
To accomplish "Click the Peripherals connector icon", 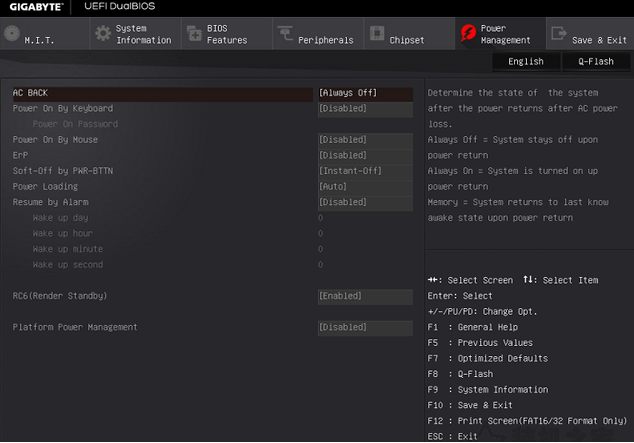I will click(x=284, y=34).
